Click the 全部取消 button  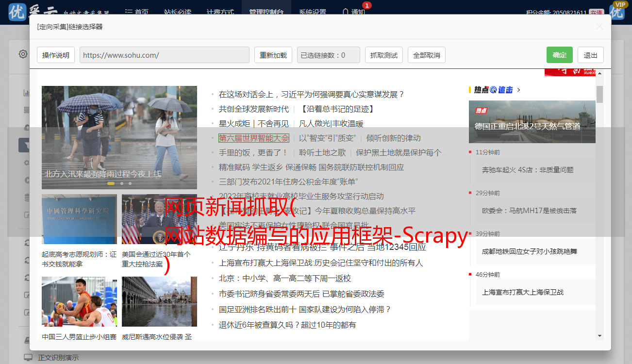point(426,55)
